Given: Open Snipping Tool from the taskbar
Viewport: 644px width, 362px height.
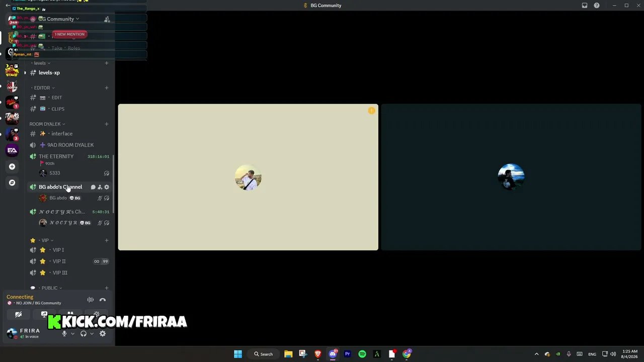Looking at the screenshot, I should tap(303, 354).
